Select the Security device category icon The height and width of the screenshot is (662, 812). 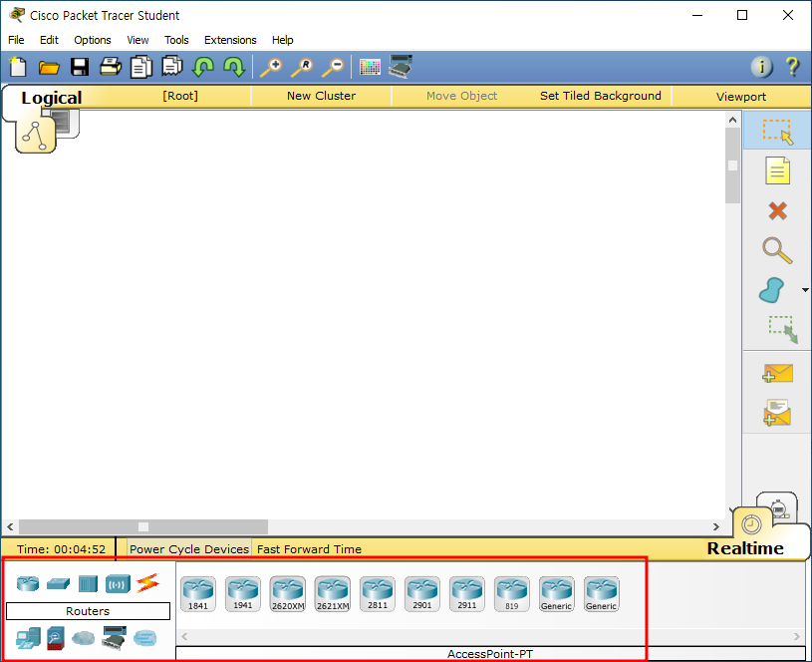point(56,639)
